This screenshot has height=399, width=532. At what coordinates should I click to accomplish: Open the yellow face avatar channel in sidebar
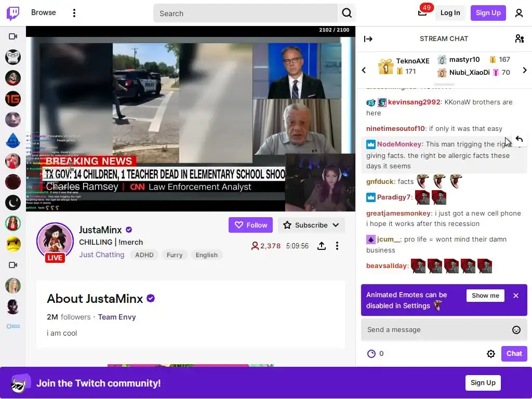(x=13, y=244)
